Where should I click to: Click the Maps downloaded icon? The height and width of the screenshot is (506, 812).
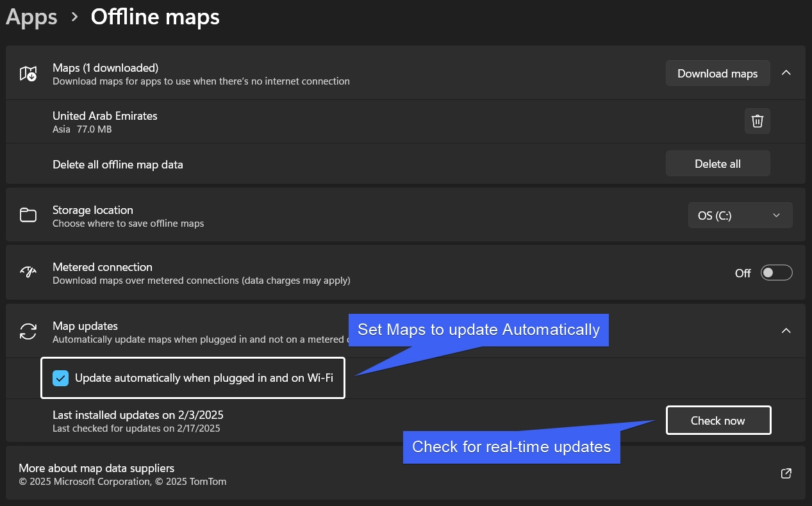click(28, 74)
